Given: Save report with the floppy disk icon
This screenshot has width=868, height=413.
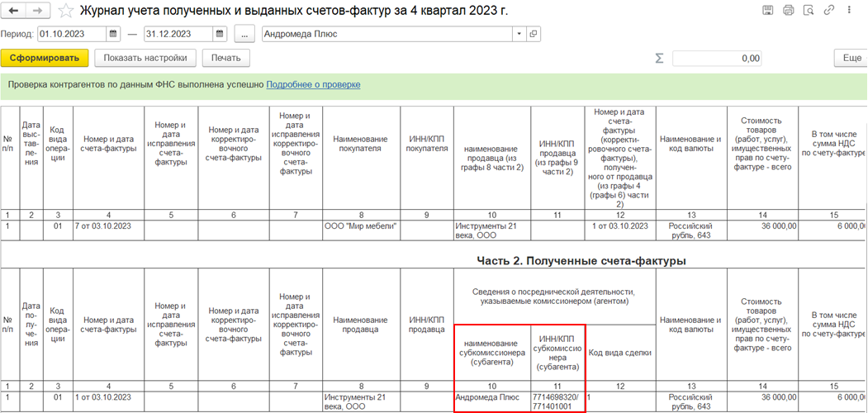Looking at the screenshot, I should click(x=768, y=10).
